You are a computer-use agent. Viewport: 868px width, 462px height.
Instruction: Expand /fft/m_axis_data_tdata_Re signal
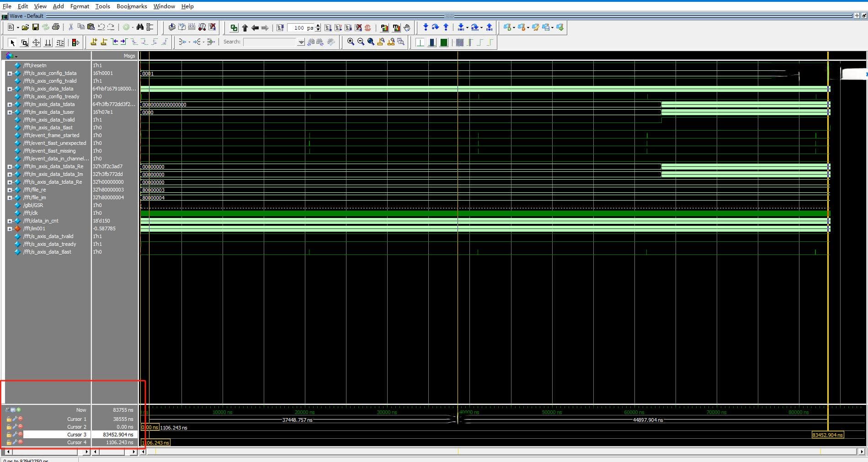10,167
